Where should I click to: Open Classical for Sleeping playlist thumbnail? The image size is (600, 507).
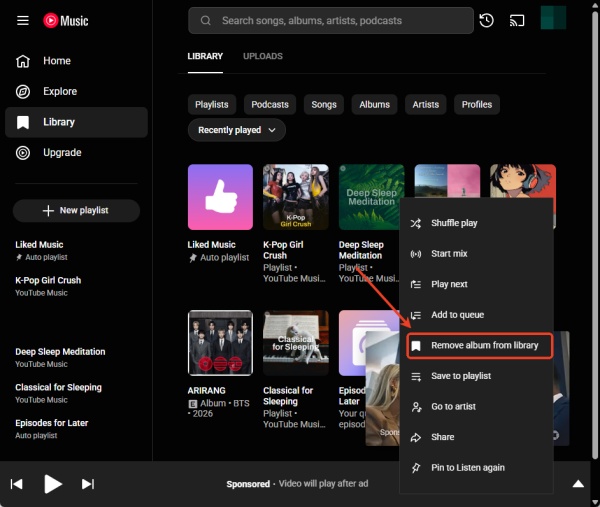296,343
